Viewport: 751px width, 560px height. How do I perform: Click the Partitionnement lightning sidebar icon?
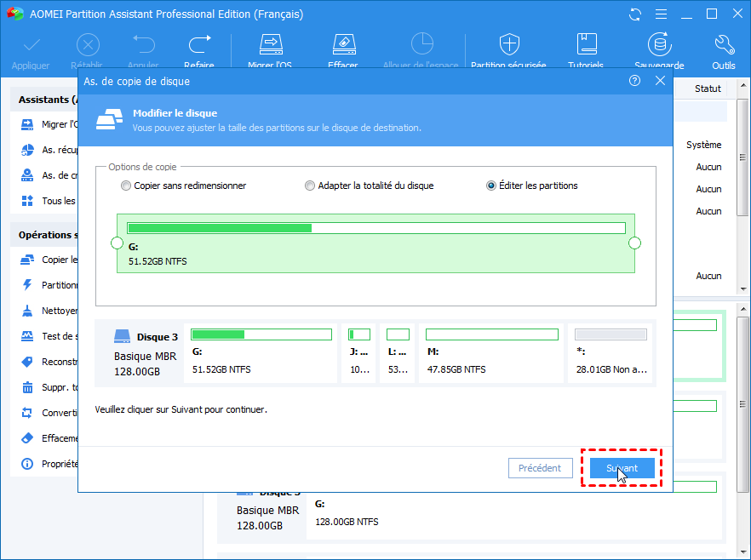[x=27, y=285]
